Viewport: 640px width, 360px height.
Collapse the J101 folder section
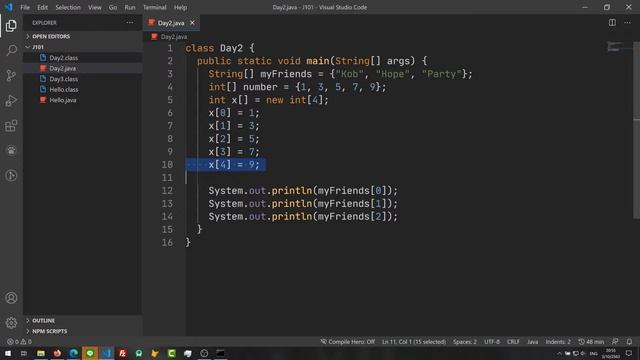click(x=83, y=47)
